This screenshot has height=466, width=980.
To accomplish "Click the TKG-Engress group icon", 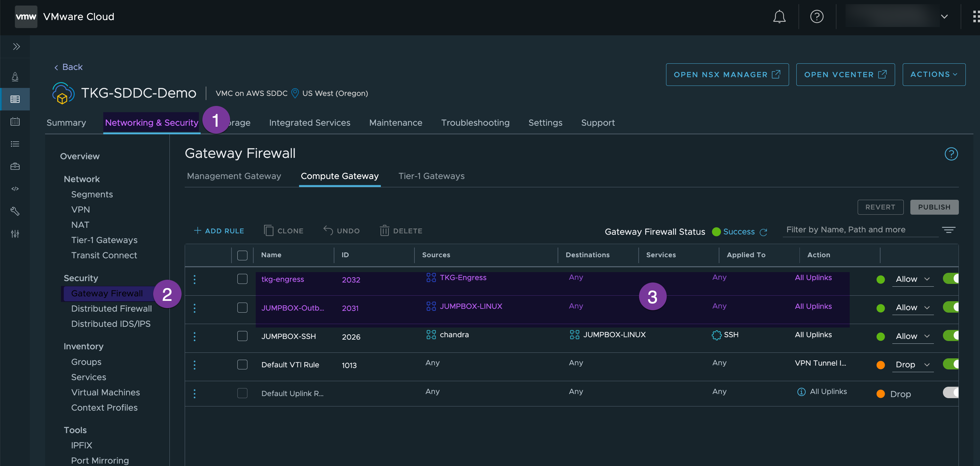I will (431, 278).
